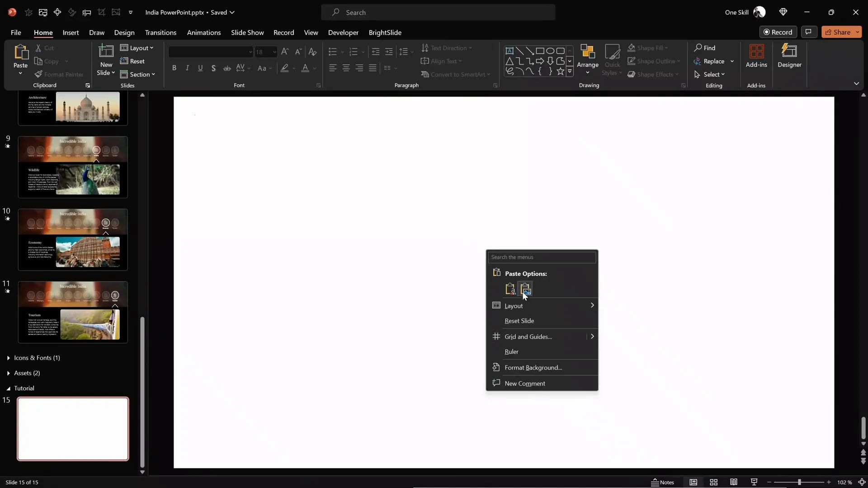Adjust the zoom slider in status bar
This screenshot has width=868, height=488.
click(799, 482)
